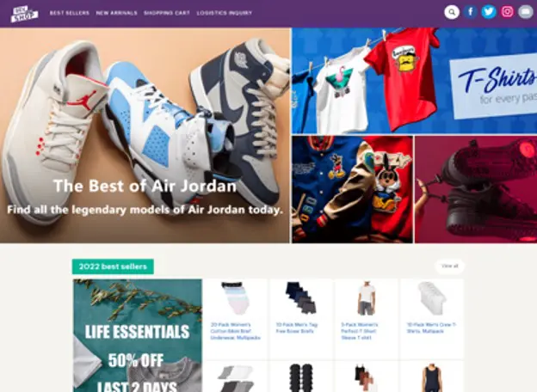Click the View all button

tap(450, 266)
